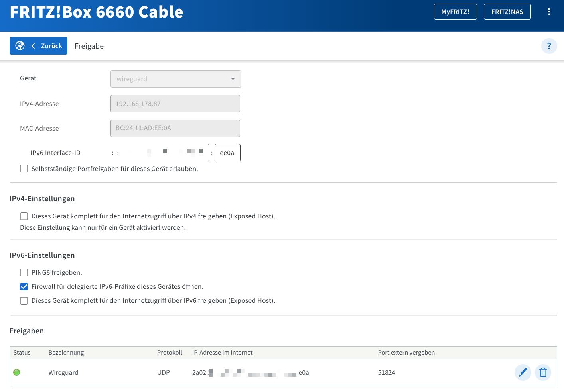Click the help question mark icon

[x=549, y=46]
